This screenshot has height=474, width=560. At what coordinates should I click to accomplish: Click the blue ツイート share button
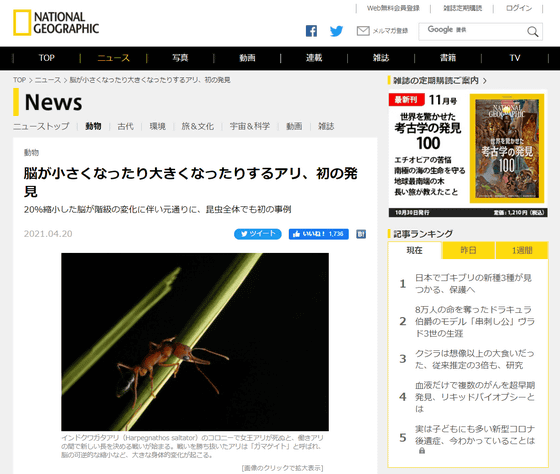pos(258,234)
